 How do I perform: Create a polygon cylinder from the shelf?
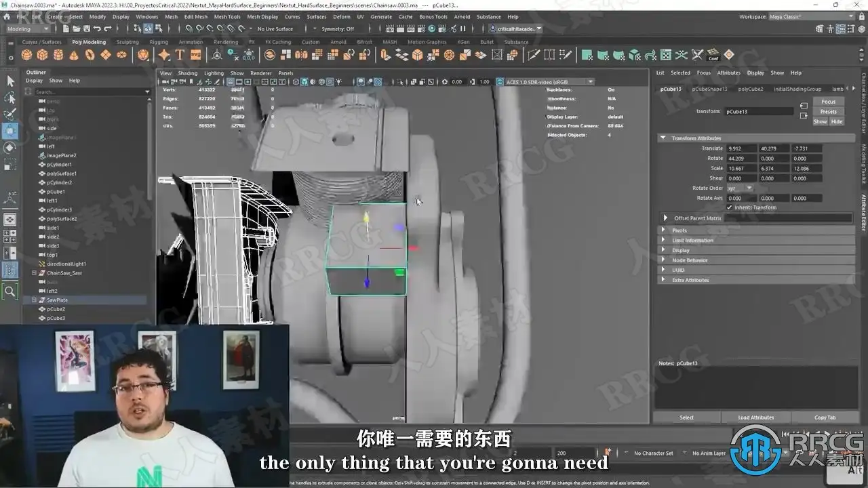point(58,55)
